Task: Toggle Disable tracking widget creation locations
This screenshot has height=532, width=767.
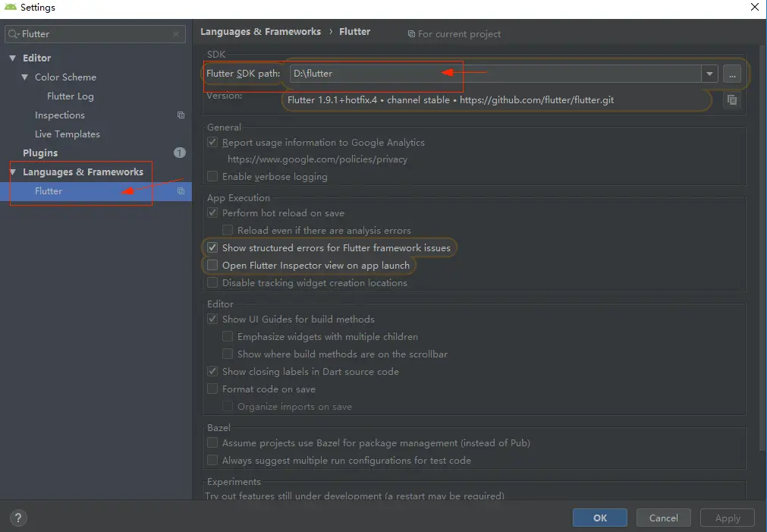Action: [x=212, y=282]
